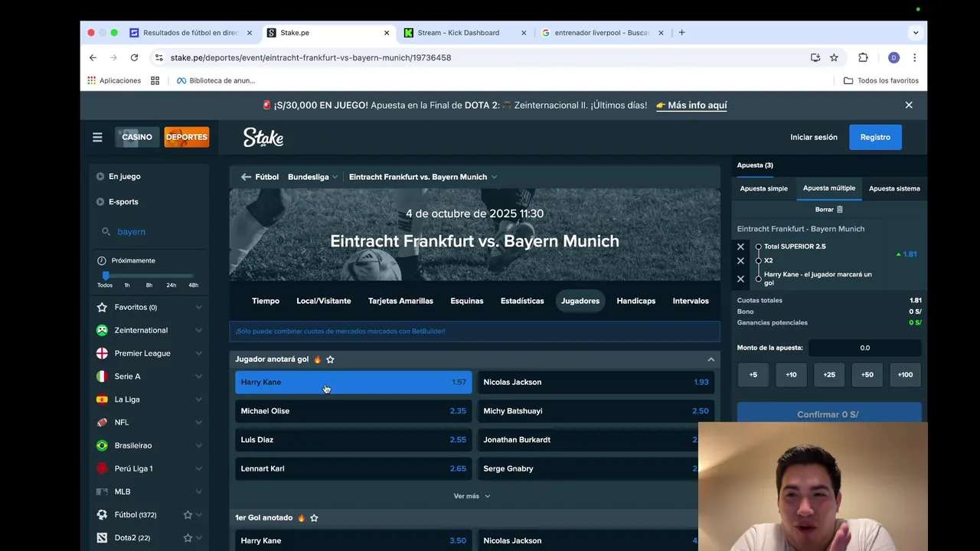
Task: Switch to the Tiempo market tab
Action: point(266,301)
